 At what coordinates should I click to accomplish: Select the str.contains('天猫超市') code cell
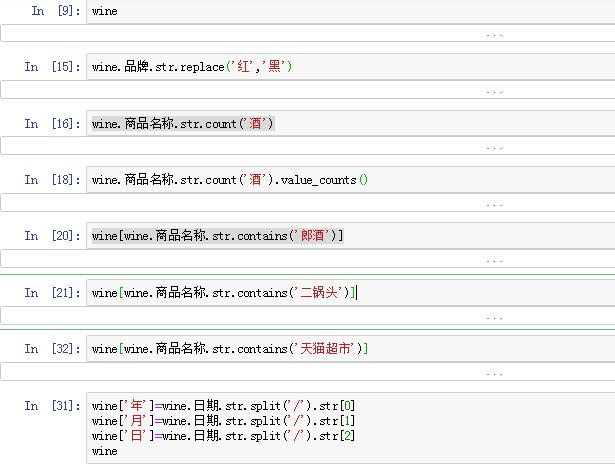[x=350, y=349]
